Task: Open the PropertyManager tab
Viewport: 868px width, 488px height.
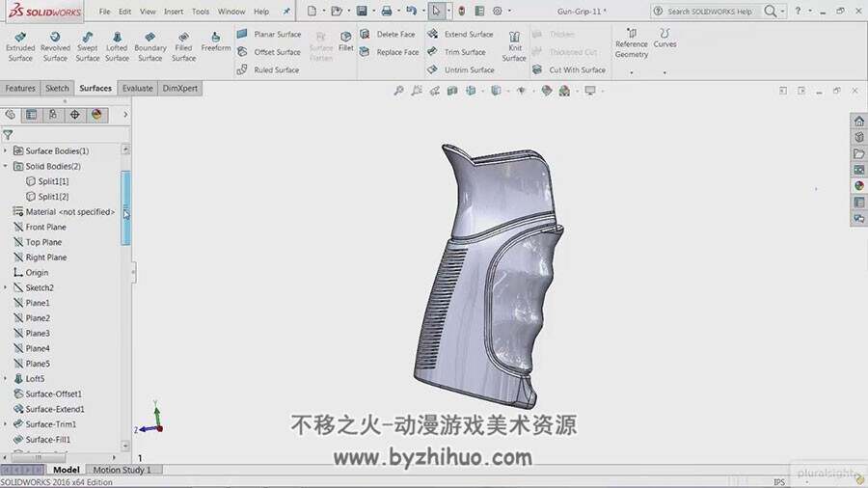Action: coord(32,115)
